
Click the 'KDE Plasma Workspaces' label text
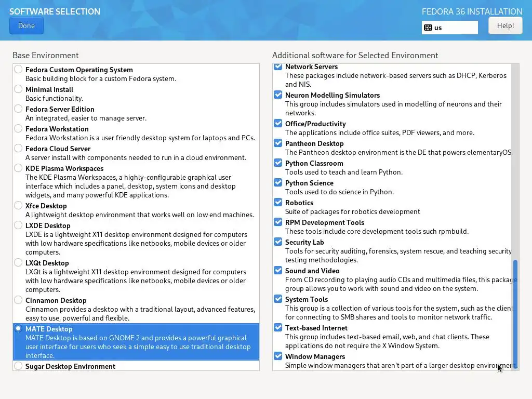(x=64, y=168)
